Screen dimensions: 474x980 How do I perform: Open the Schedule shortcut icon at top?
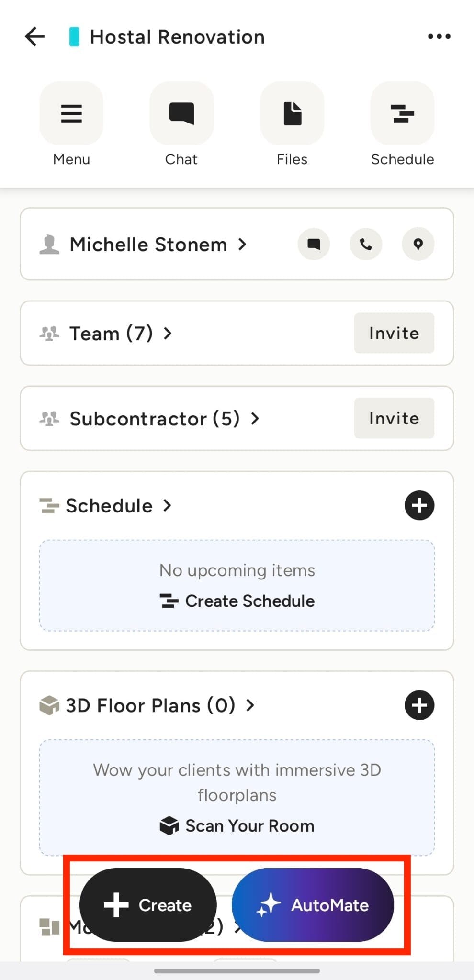tap(402, 114)
